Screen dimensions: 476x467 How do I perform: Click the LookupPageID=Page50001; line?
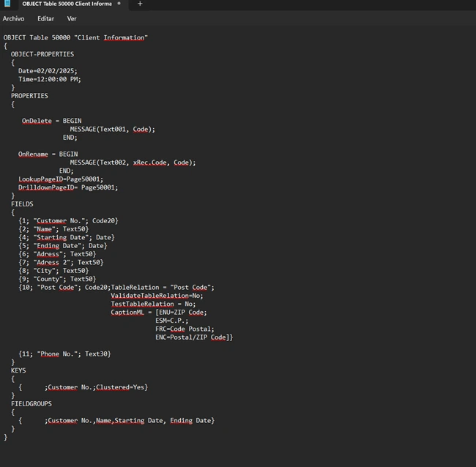tap(61, 179)
